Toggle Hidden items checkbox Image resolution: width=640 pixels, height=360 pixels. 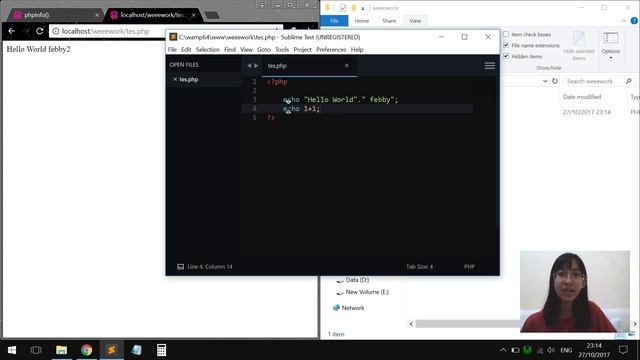coord(506,56)
